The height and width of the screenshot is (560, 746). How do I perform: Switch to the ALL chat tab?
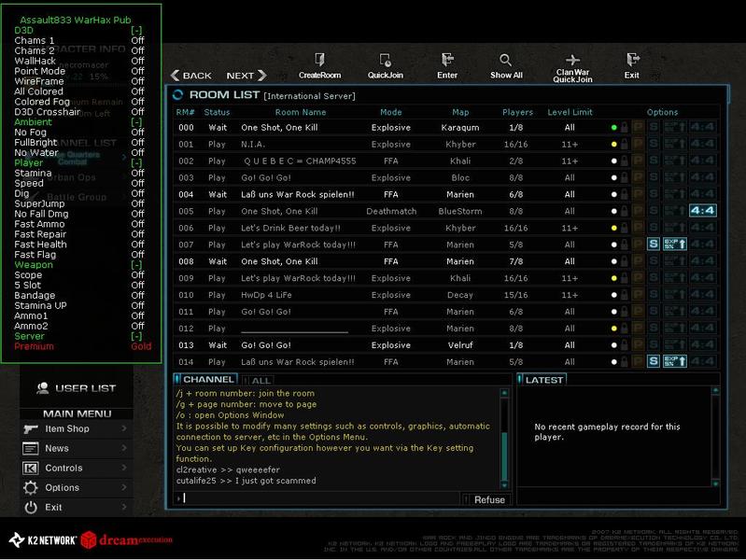258,381
